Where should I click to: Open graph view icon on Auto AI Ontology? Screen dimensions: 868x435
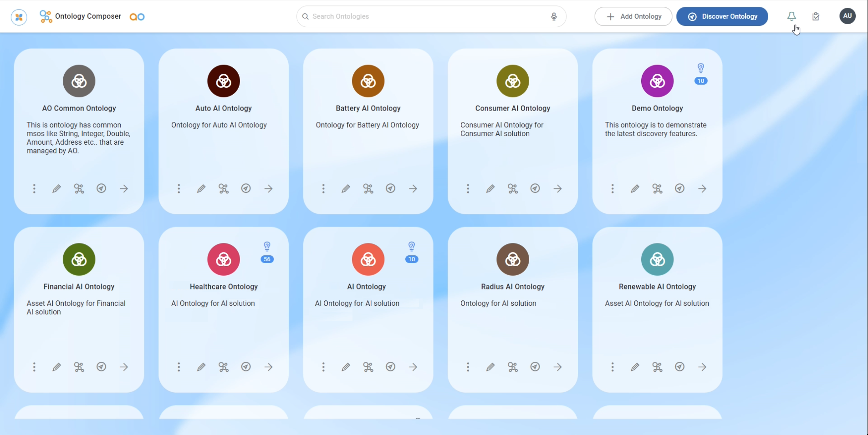(224, 188)
